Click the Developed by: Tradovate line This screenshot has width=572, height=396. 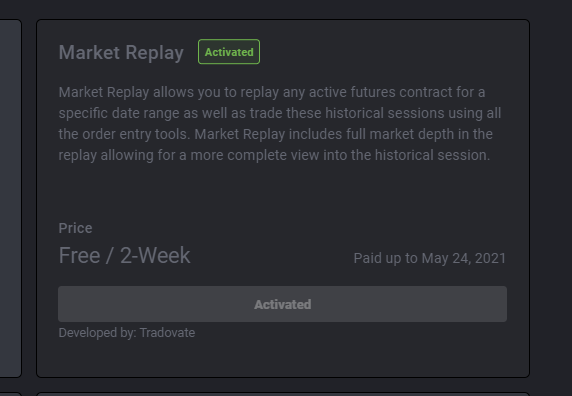127,333
